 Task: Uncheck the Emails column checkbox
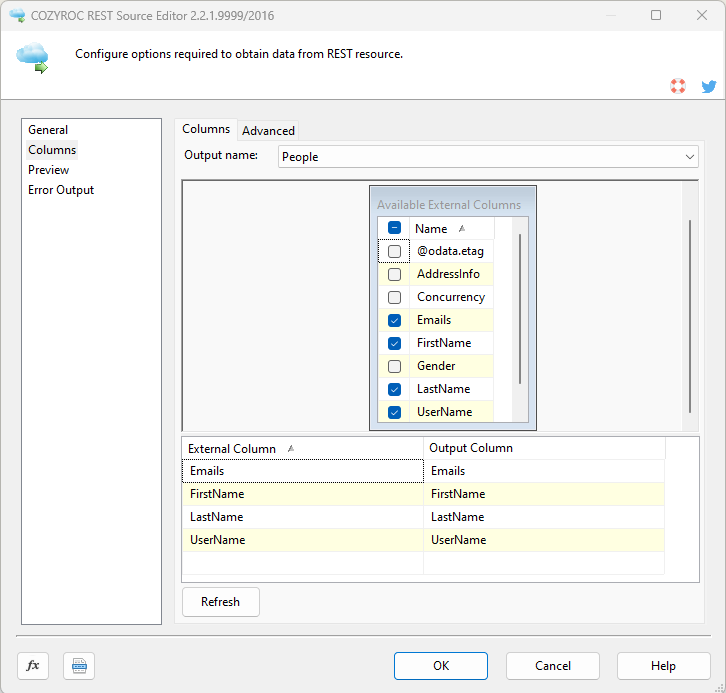[x=394, y=320]
